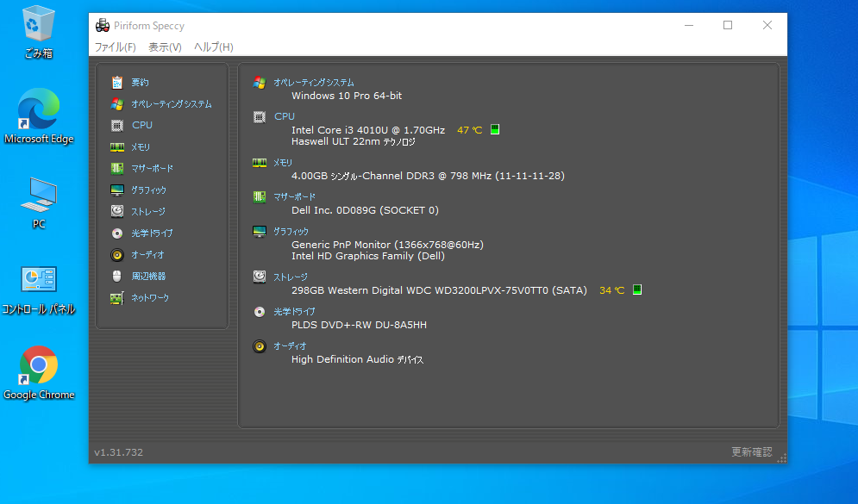Image resolution: width=858 pixels, height=504 pixels.
Task: Click CPU chip icon in summary panel
Action: (x=260, y=116)
